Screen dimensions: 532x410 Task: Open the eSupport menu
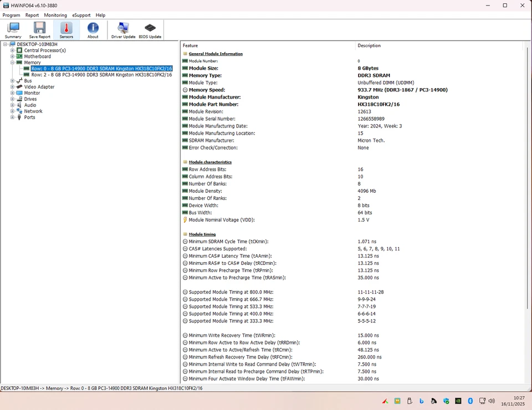pyautogui.click(x=81, y=15)
